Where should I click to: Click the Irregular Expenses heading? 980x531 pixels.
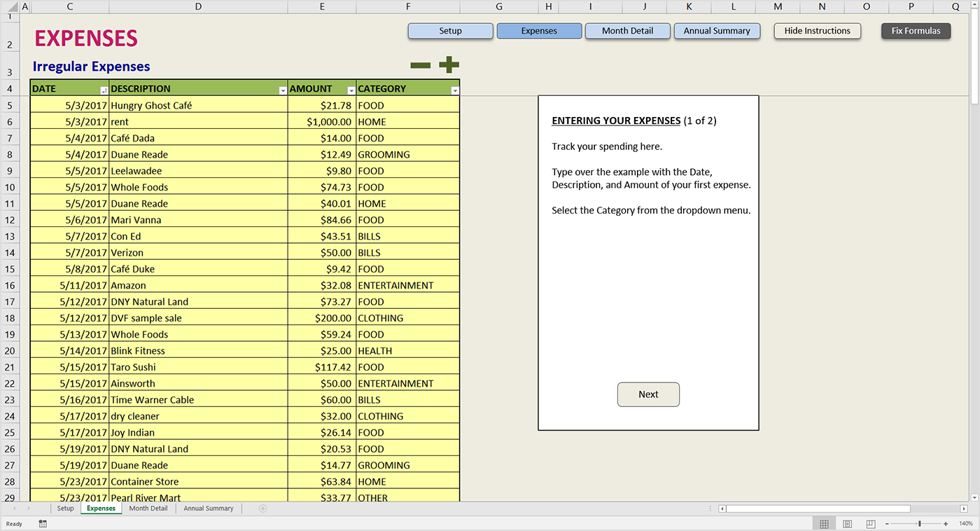click(91, 67)
